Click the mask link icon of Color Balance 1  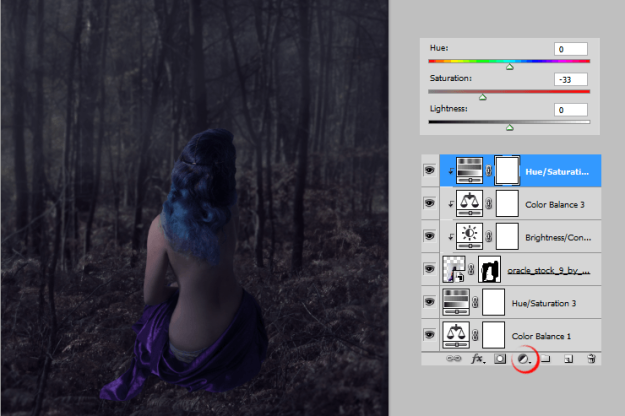point(475,336)
